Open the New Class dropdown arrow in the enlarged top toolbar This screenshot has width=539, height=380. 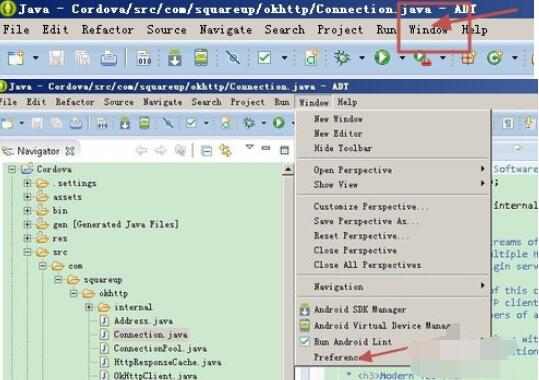tap(515, 58)
